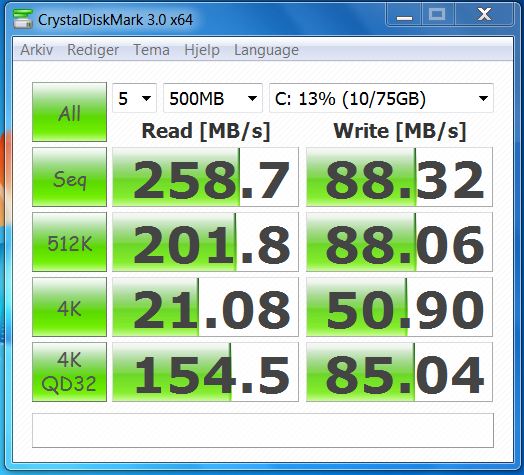Start the Seq benchmark test
The width and height of the screenshot is (524, 475).
coord(70,177)
